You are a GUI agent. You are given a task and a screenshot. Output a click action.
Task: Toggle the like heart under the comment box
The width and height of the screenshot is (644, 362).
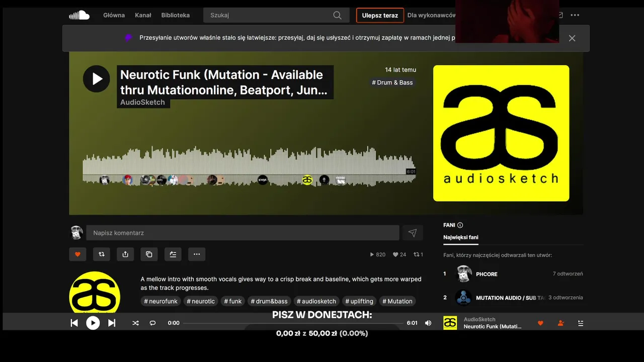point(77,254)
